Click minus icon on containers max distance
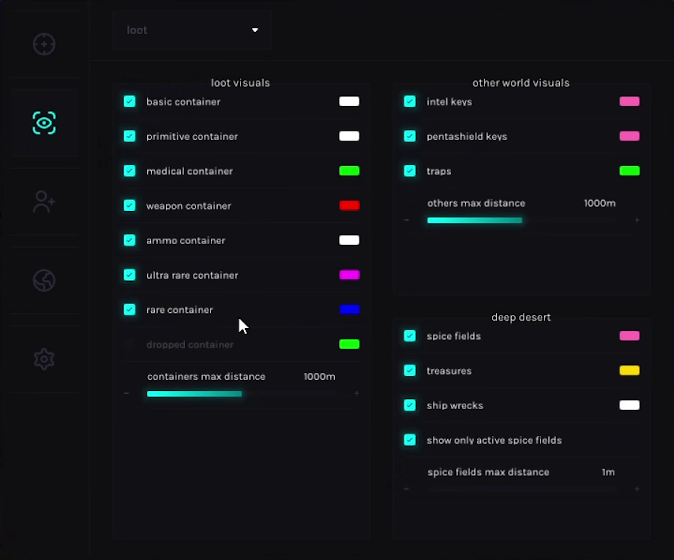 (x=126, y=394)
